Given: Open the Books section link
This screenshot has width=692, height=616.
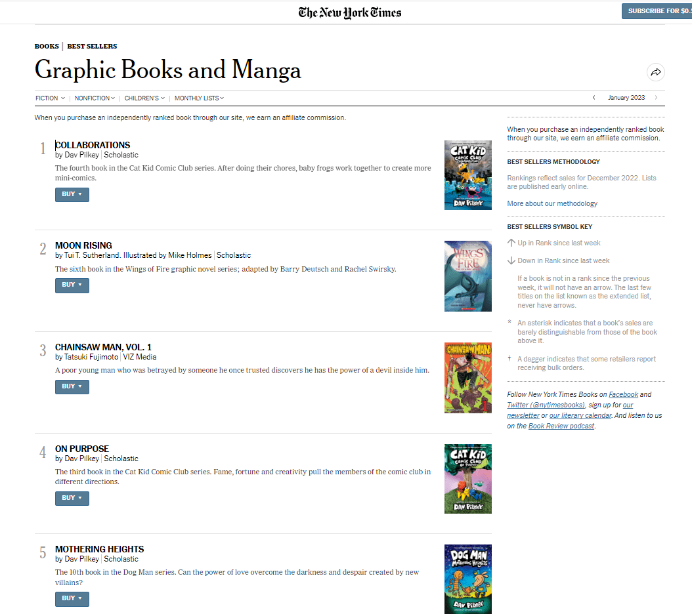Looking at the screenshot, I should click(x=47, y=47).
